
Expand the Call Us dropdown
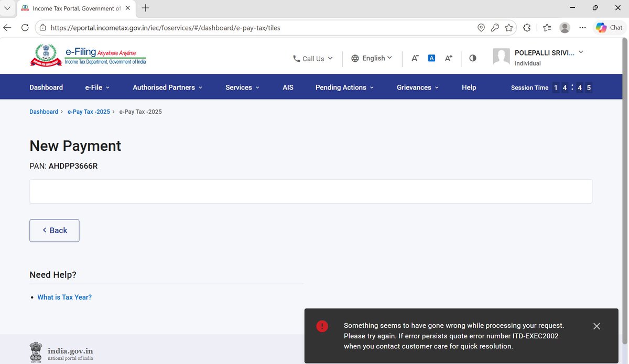coord(312,59)
